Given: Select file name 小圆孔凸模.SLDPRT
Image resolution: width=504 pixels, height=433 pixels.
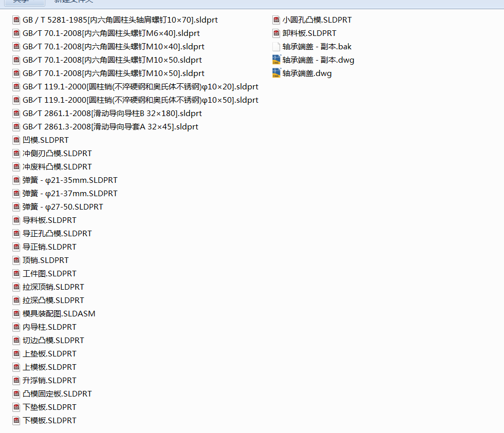Looking at the screenshot, I should coord(317,20).
